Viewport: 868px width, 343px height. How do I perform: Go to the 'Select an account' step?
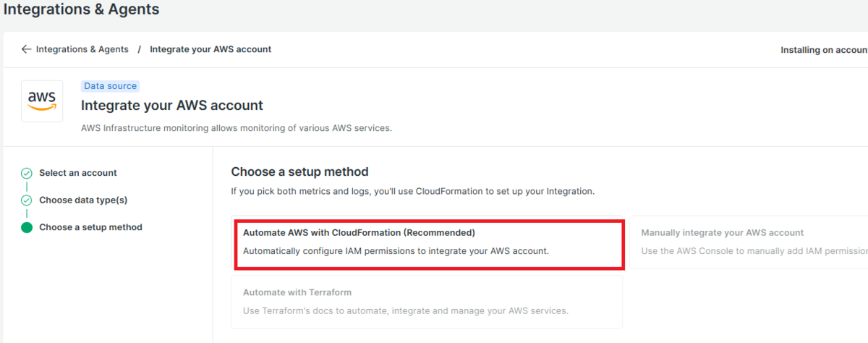click(x=78, y=173)
